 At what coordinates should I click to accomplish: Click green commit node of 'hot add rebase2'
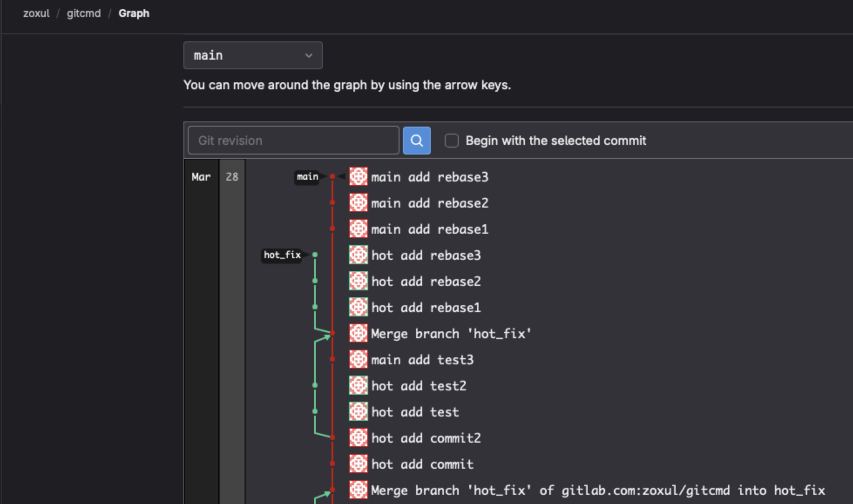(315, 281)
